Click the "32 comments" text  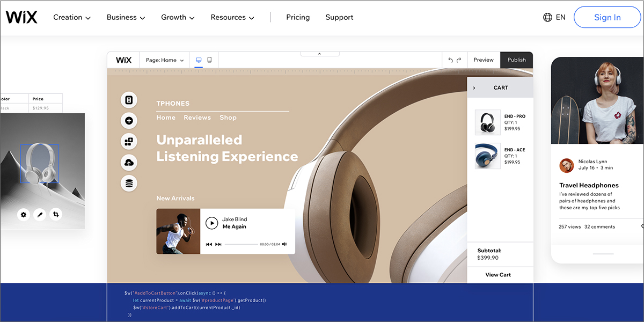pyautogui.click(x=599, y=227)
